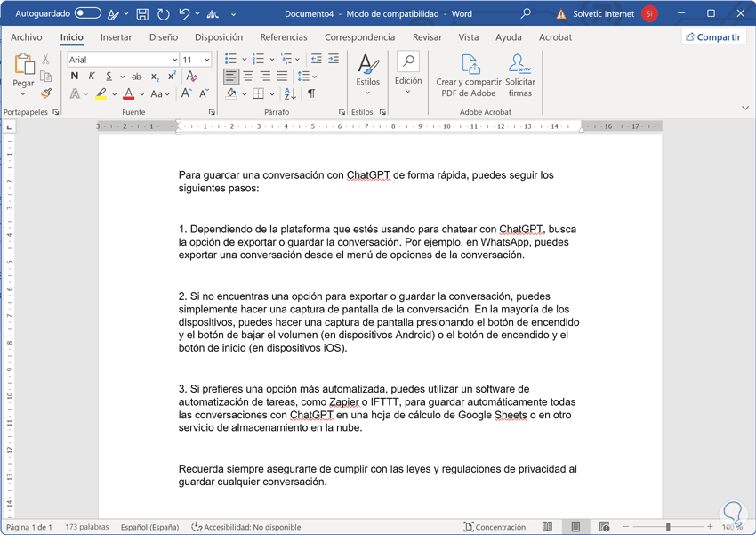Click the multilevel list icon
Screen dimensions: 756x535
(x=286, y=59)
